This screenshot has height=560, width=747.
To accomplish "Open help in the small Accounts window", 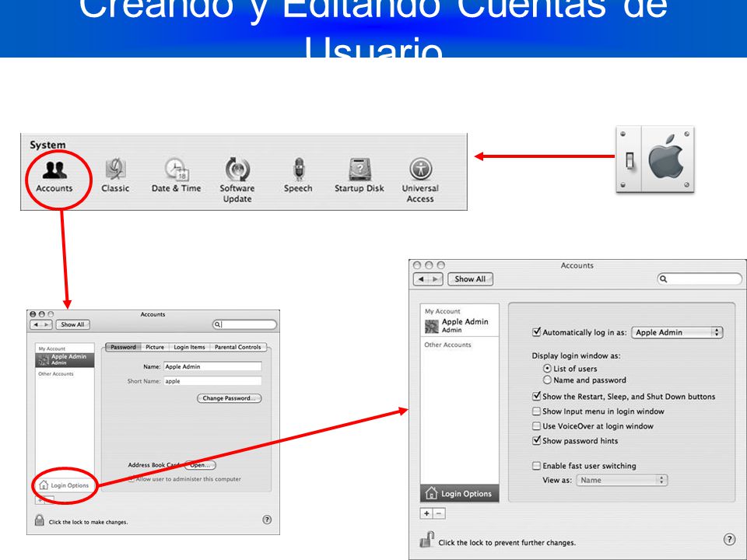I will [x=267, y=520].
